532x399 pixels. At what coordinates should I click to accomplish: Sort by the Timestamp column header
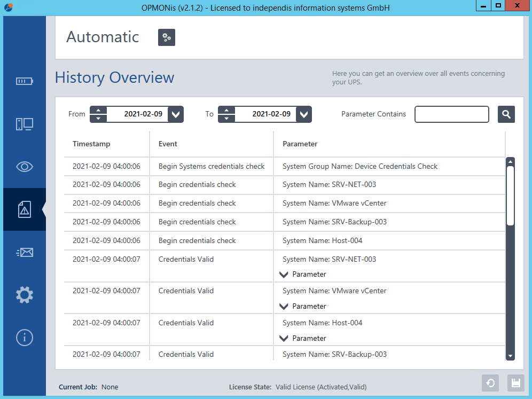pyautogui.click(x=91, y=144)
